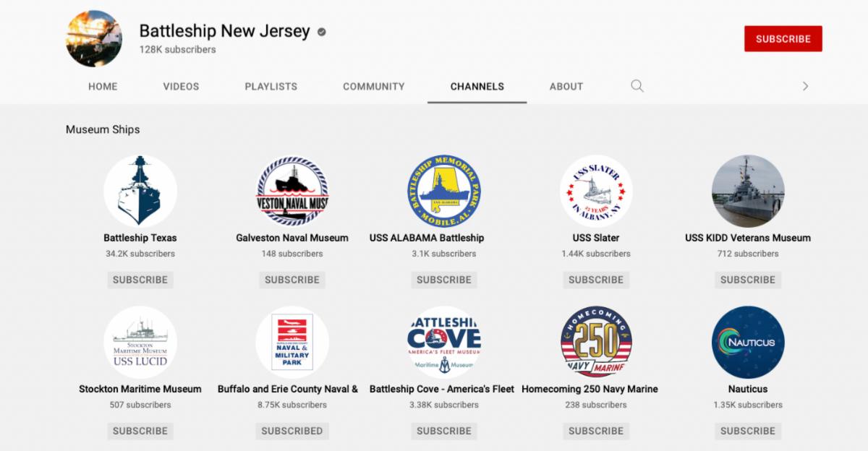This screenshot has width=868, height=451.
Task: Open the Buffalo Naval & Military Park logo
Action: click(292, 343)
